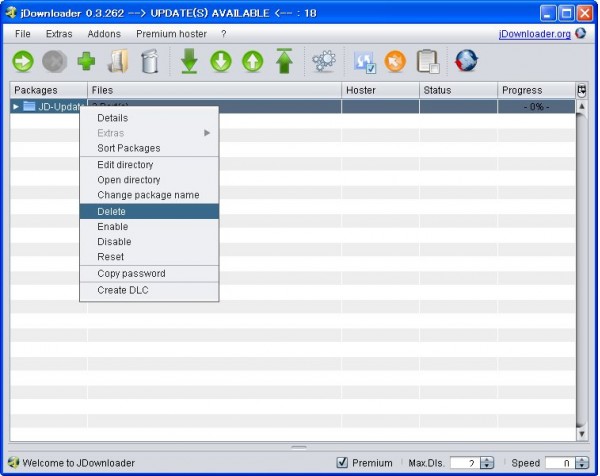Click the vertical scrollbar up arrow

[581, 106]
